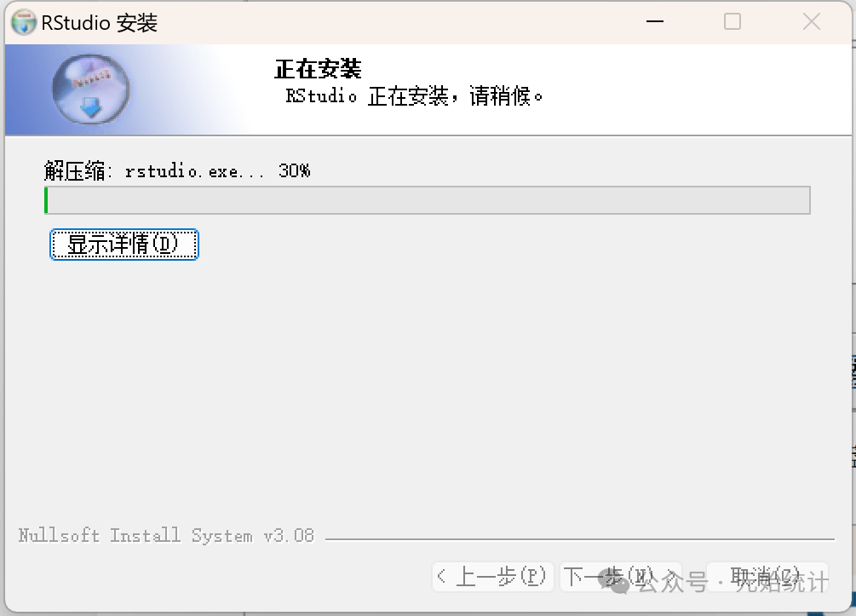This screenshot has height=616, width=856.
Task: Close the RStudio 安装 window
Action: click(x=811, y=22)
